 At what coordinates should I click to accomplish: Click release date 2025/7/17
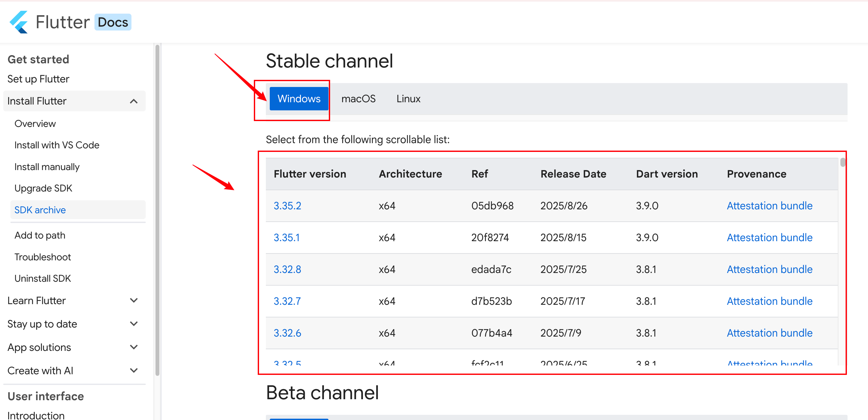click(563, 301)
